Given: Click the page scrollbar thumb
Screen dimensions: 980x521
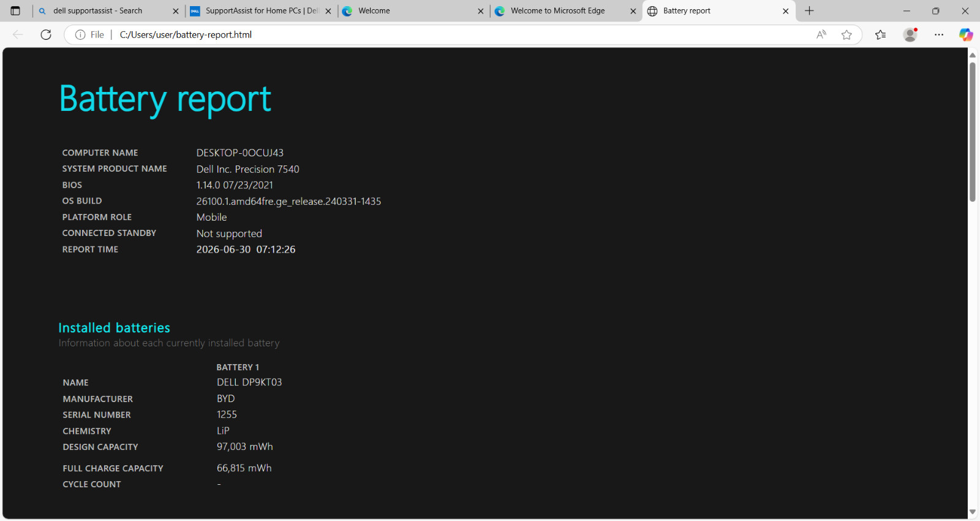Looking at the screenshot, I should pyautogui.click(x=973, y=132).
